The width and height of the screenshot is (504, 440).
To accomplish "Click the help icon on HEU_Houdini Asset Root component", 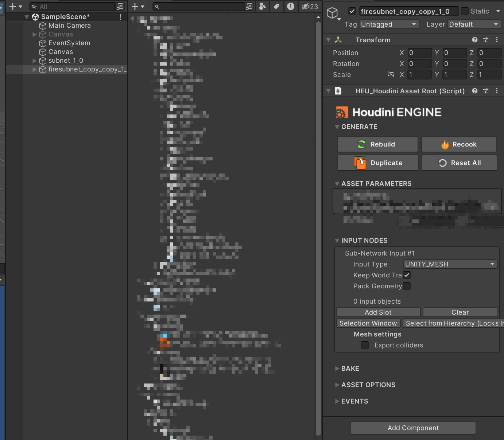I will click(474, 91).
